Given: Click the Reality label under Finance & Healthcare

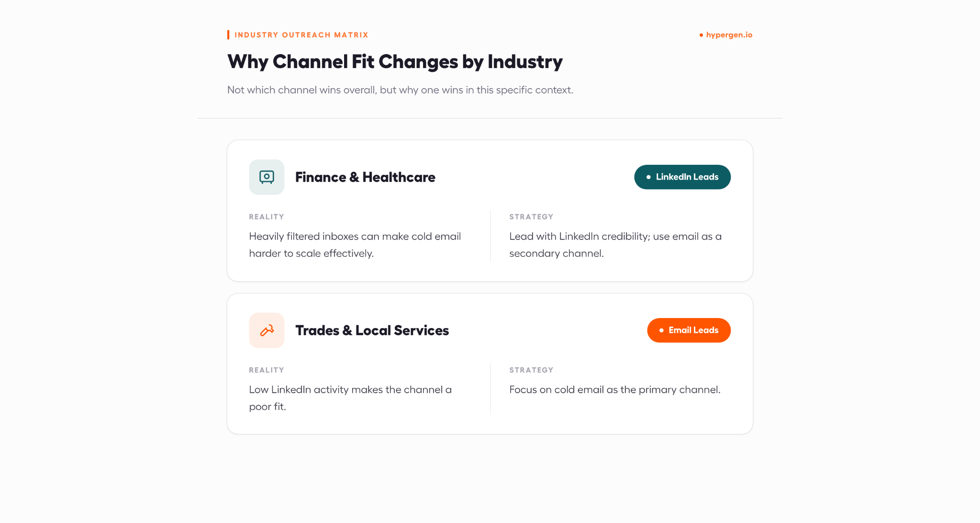Looking at the screenshot, I should (267, 217).
